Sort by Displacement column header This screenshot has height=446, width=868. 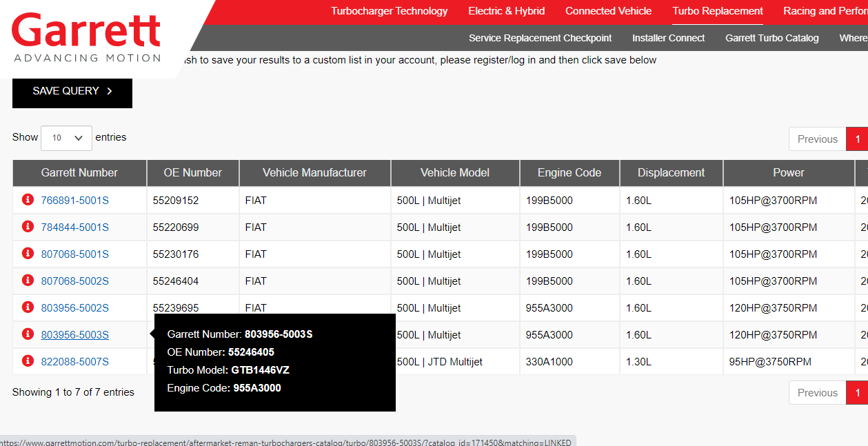pos(672,173)
